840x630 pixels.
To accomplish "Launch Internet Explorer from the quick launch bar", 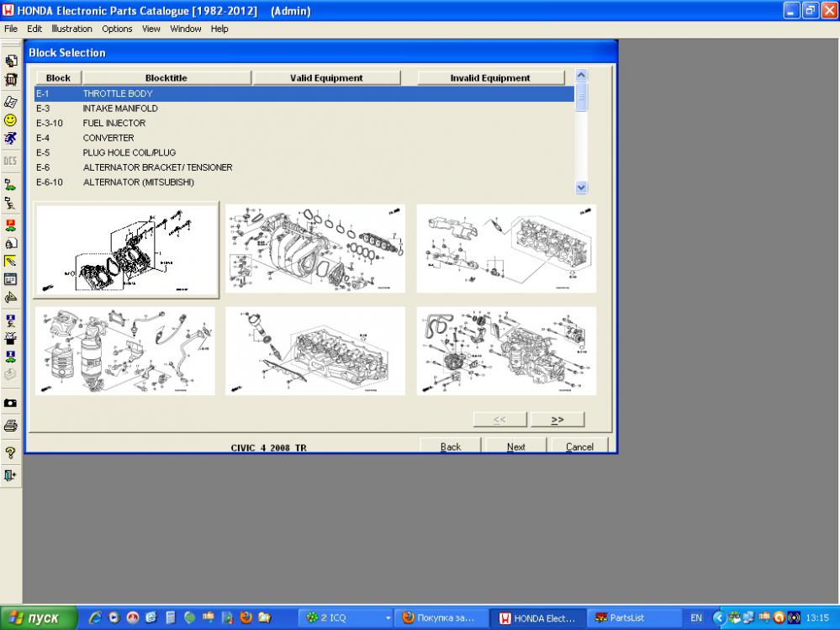I will [x=95, y=617].
